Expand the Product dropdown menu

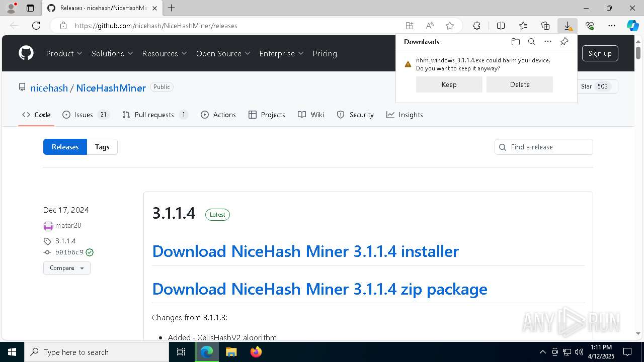click(x=64, y=53)
